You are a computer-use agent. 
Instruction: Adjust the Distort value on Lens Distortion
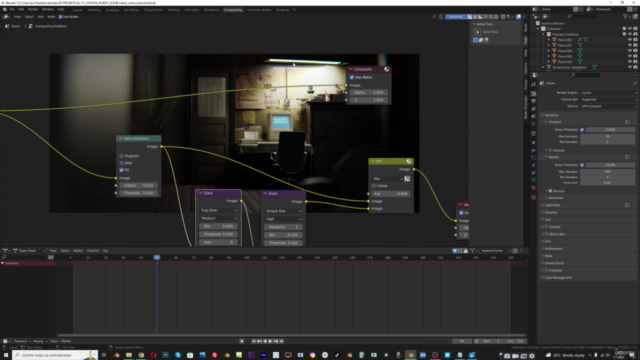[x=138, y=185]
